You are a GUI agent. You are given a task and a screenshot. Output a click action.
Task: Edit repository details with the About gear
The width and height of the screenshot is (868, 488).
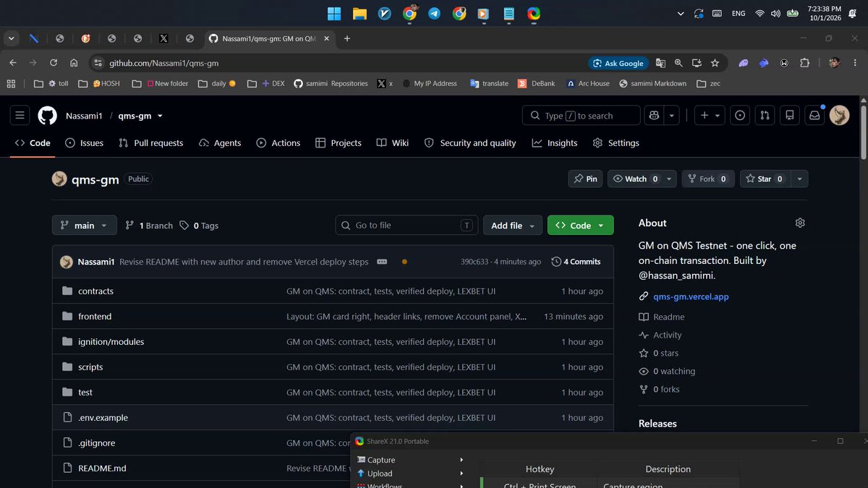pos(800,223)
